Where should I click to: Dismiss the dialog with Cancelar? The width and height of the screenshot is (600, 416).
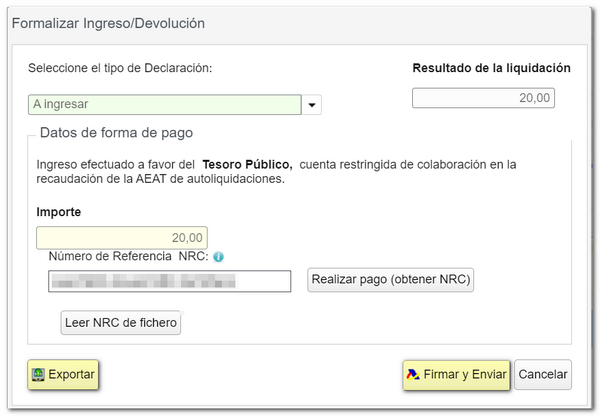544,375
